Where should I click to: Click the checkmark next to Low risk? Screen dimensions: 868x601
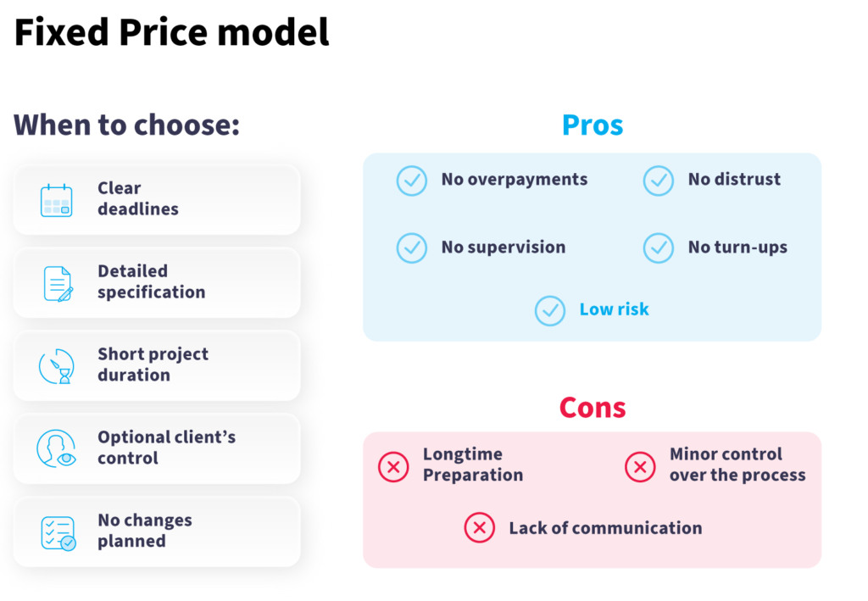pyautogui.click(x=550, y=310)
